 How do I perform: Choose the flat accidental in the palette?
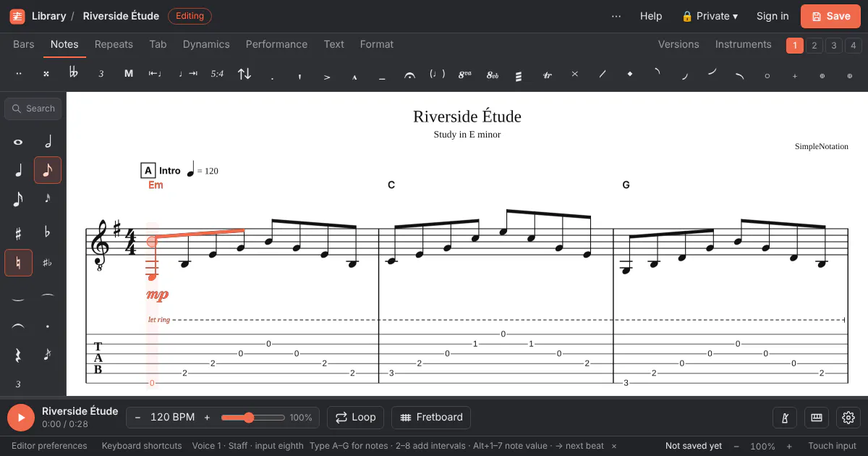pyautogui.click(x=48, y=233)
